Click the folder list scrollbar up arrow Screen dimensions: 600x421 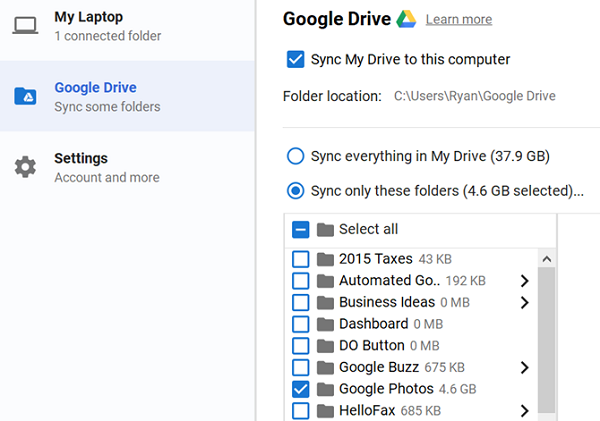[547, 259]
